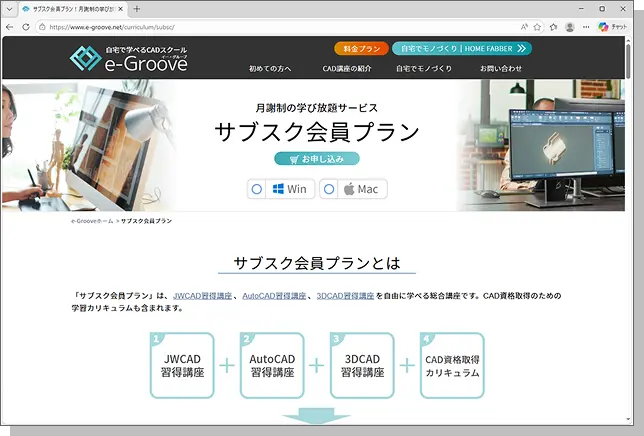The width and height of the screenshot is (644, 436).
Task: Close the サブスク会員プラン browser tab
Action: point(121,9)
